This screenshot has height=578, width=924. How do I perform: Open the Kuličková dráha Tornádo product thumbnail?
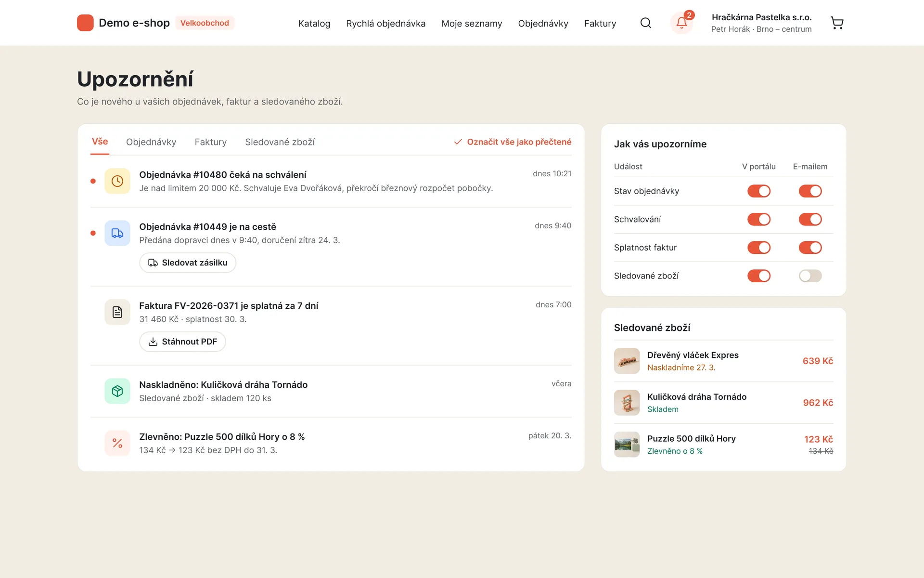click(x=627, y=403)
